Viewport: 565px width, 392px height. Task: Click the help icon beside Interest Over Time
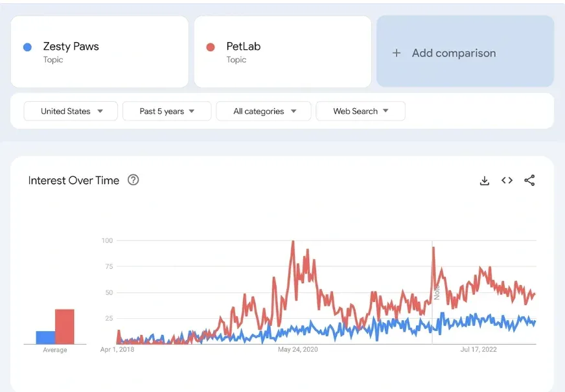point(133,180)
